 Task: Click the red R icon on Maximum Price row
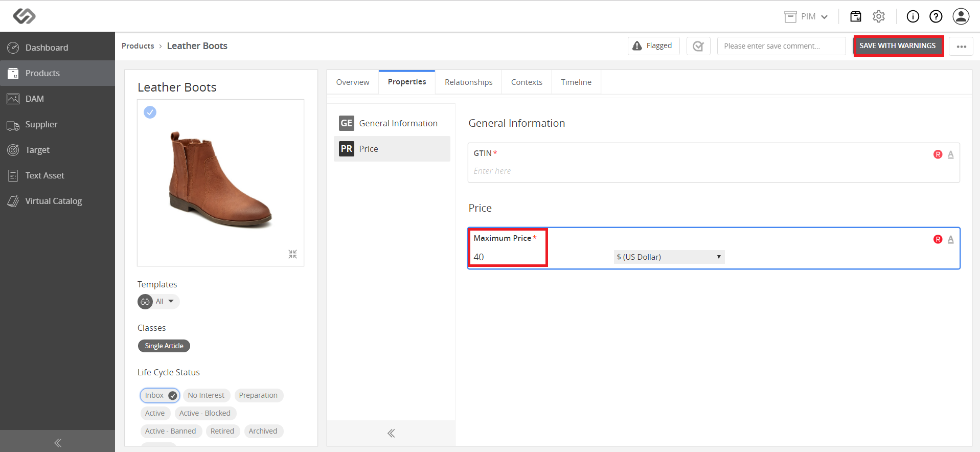tap(938, 239)
